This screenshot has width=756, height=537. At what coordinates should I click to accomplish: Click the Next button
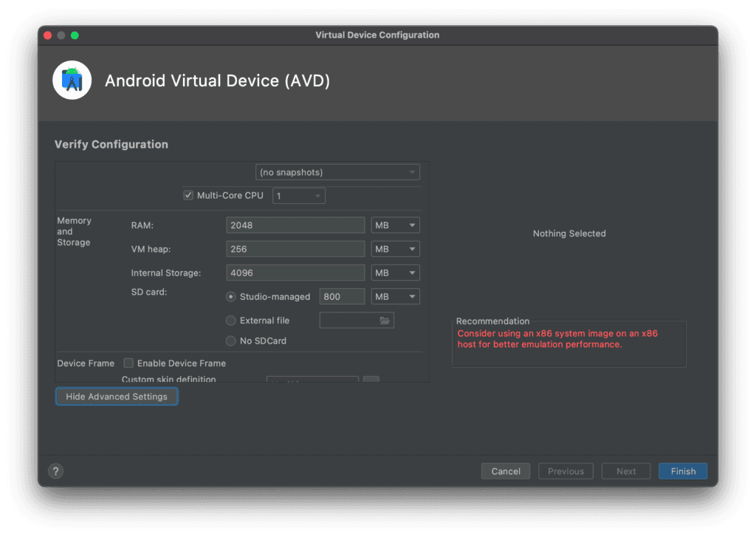click(626, 471)
